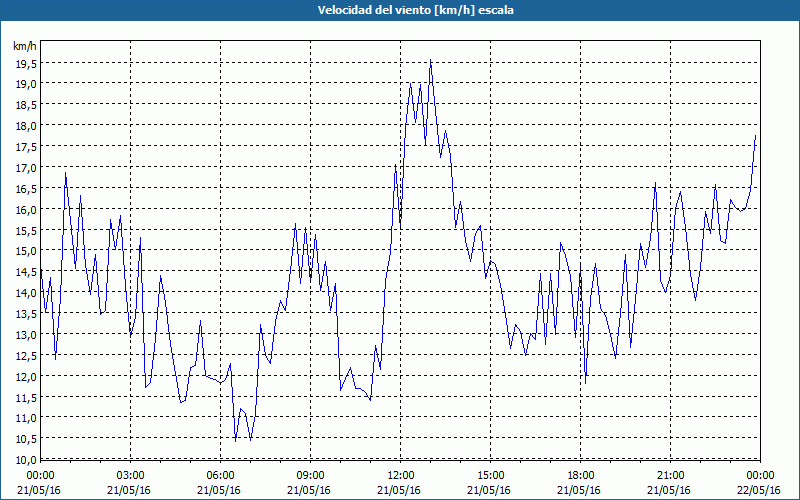Click the 14,5 y-axis label
The height and width of the screenshot is (500, 800).
click(25, 272)
